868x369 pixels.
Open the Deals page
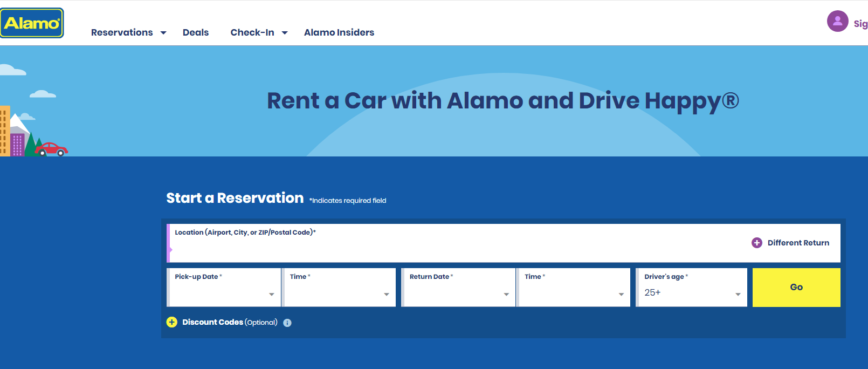(196, 32)
